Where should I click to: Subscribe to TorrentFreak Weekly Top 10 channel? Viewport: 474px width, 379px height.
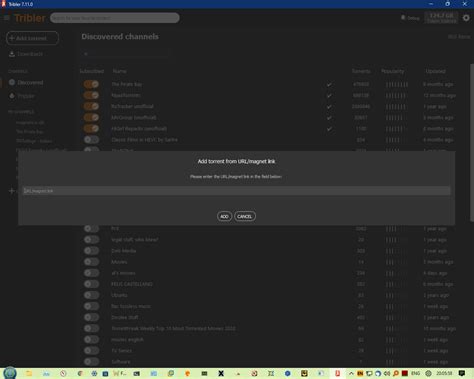pos(91,328)
